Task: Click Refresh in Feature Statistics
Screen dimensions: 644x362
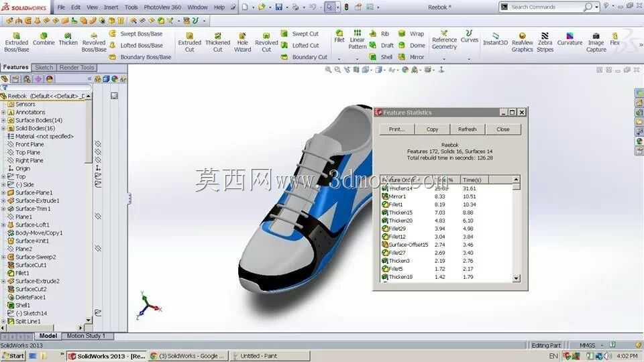Action: [x=468, y=129]
